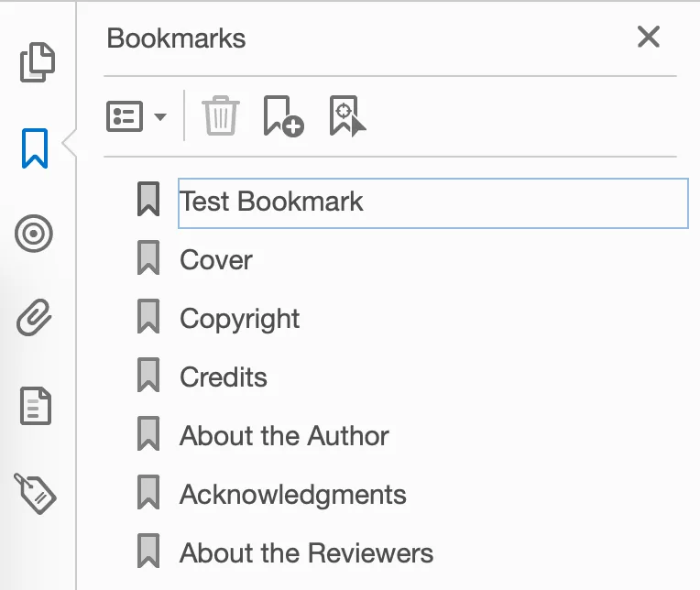Open the Attachments paperclip icon

pos(35,317)
